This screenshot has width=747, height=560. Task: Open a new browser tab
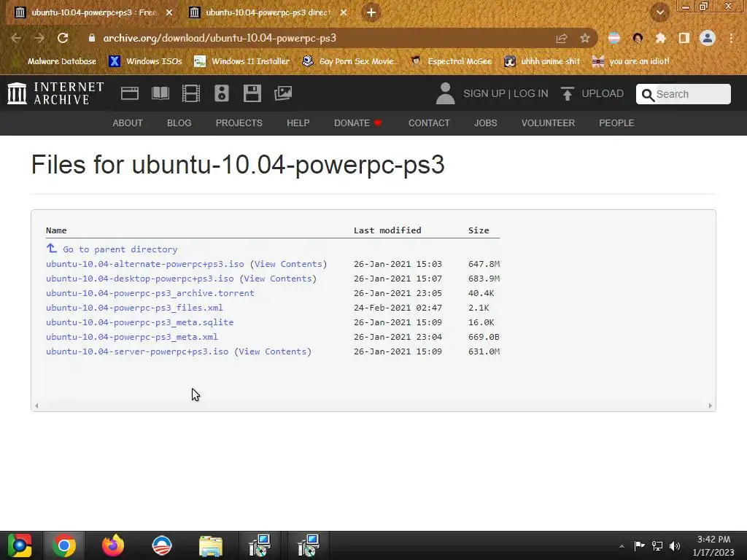click(x=371, y=12)
